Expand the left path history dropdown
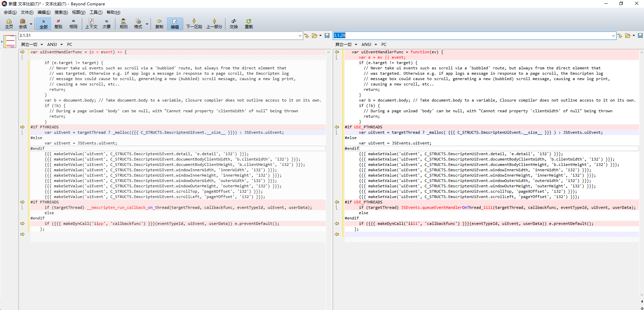 300,36
